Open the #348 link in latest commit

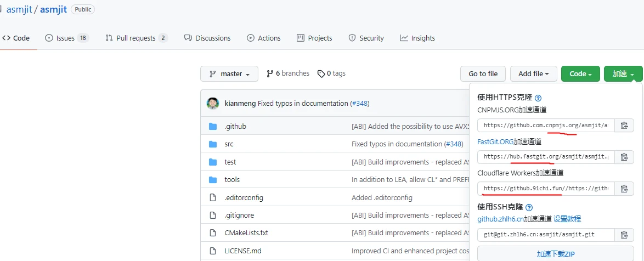pyautogui.click(x=359, y=104)
